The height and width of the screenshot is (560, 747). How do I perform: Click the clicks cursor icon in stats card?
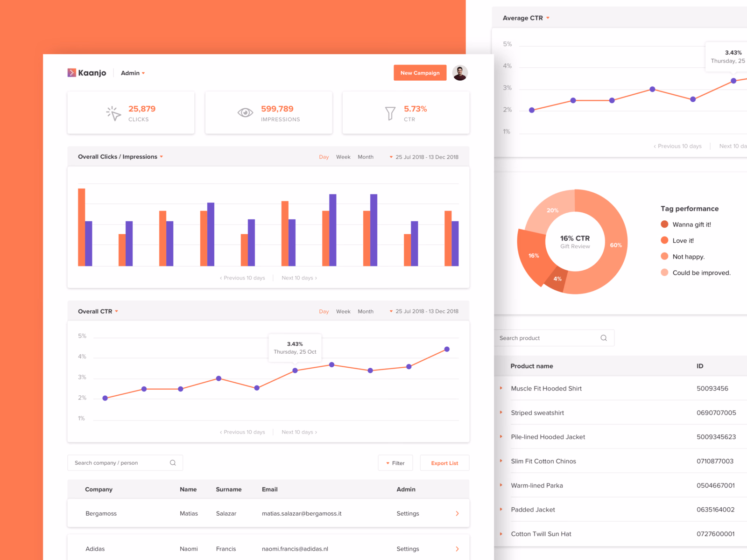(x=113, y=113)
